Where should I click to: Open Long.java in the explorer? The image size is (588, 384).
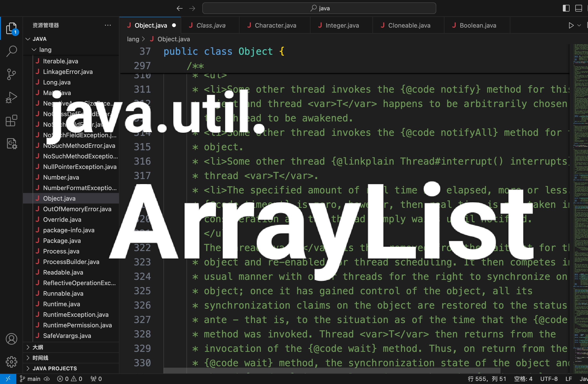point(71,82)
